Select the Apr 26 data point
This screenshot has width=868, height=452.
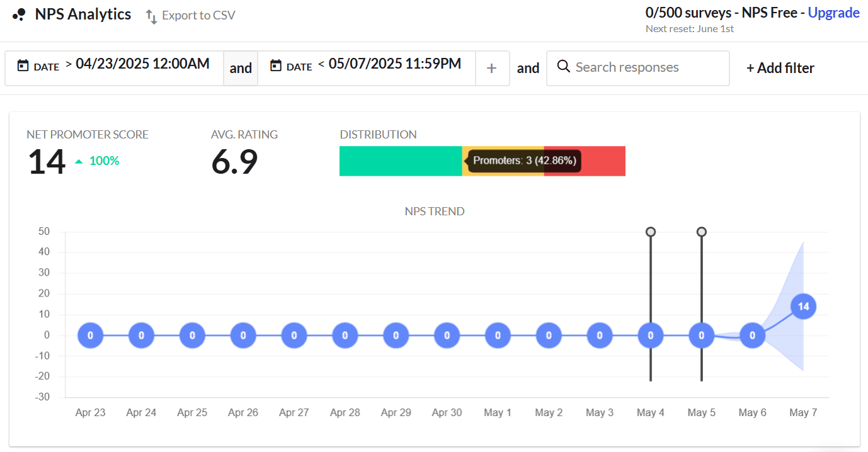click(x=243, y=336)
